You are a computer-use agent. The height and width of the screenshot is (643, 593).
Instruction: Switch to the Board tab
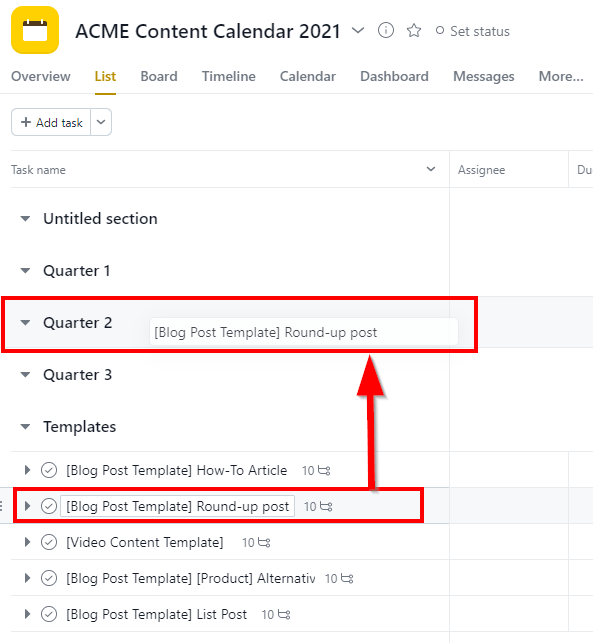(x=159, y=76)
